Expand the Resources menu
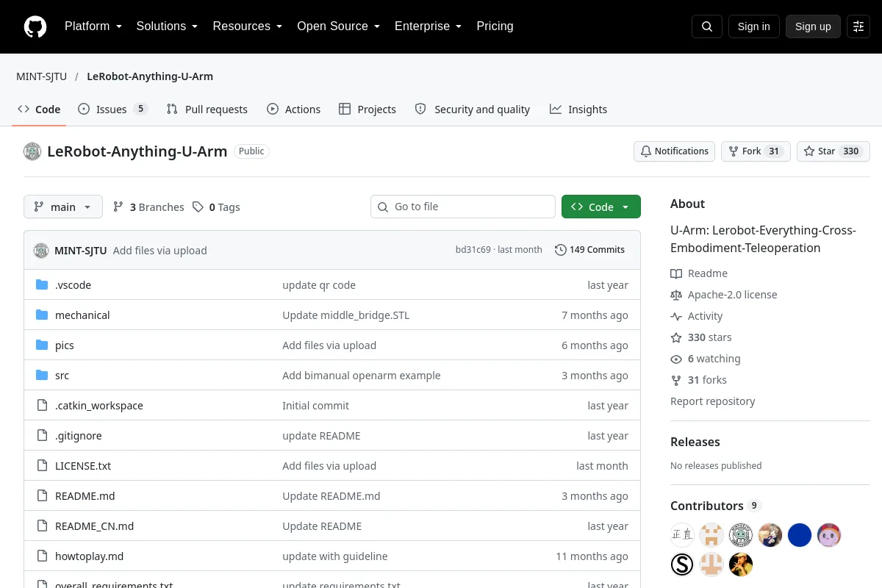 tap(248, 26)
